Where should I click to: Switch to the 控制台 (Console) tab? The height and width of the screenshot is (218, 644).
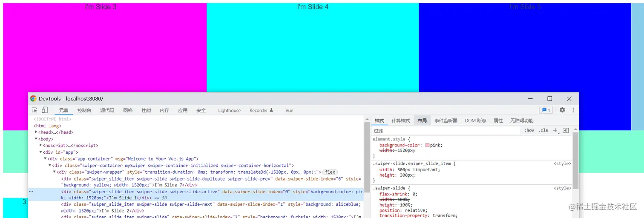(x=84, y=110)
